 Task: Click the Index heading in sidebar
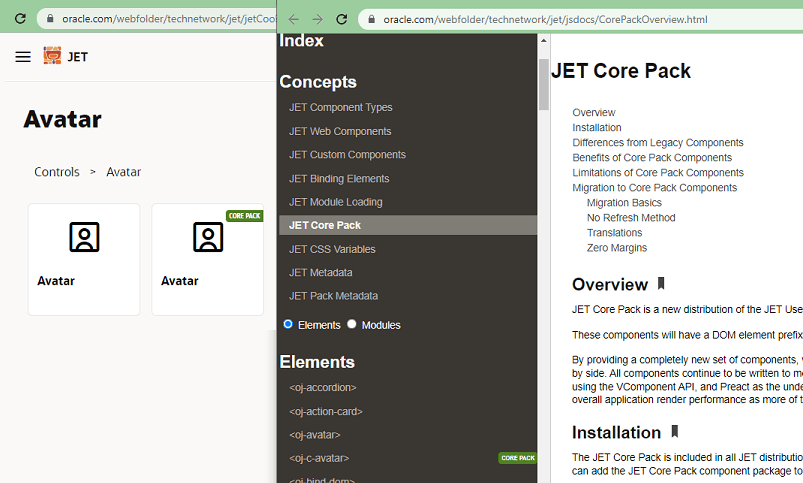tap(301, 41)
